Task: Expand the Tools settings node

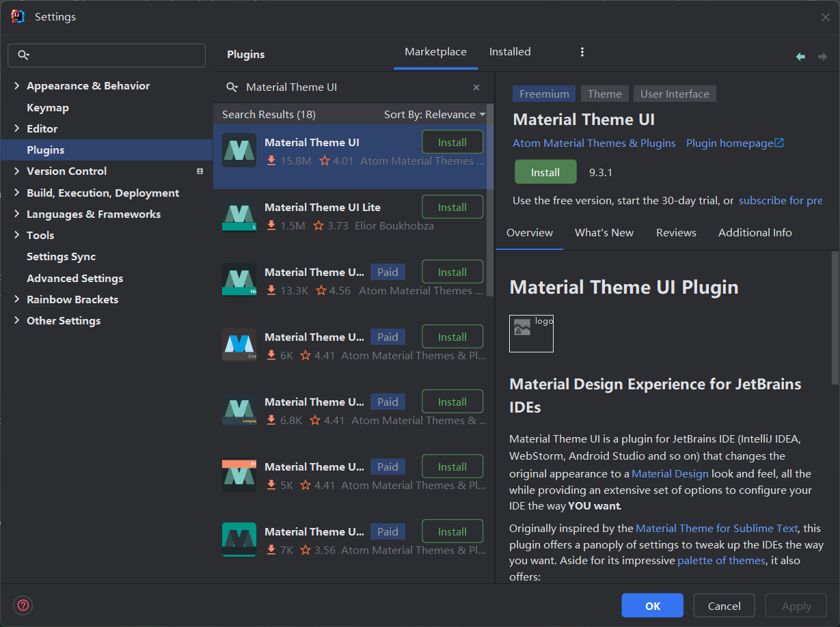Action: point(17,236)
